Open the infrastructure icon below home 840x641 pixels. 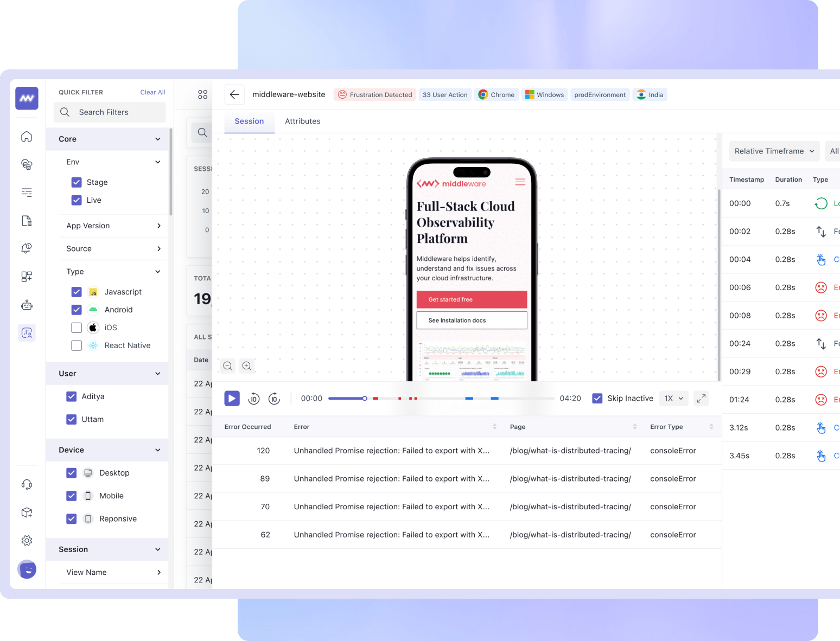(x=27, y=164)
